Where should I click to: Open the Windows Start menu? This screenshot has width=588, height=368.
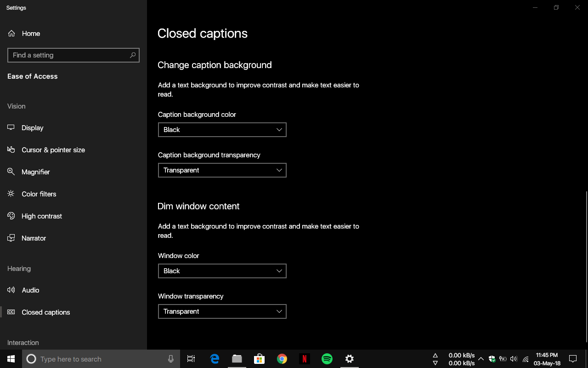pyautogui.click(x=11, y=359)
